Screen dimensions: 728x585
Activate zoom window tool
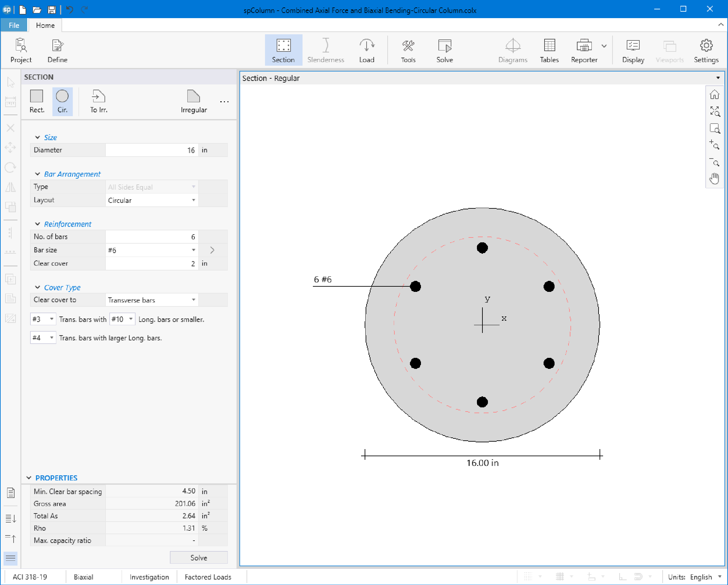[x=714, y=128]
